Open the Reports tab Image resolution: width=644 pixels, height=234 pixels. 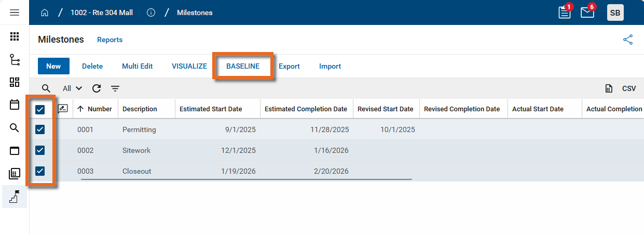coord(109,40)
